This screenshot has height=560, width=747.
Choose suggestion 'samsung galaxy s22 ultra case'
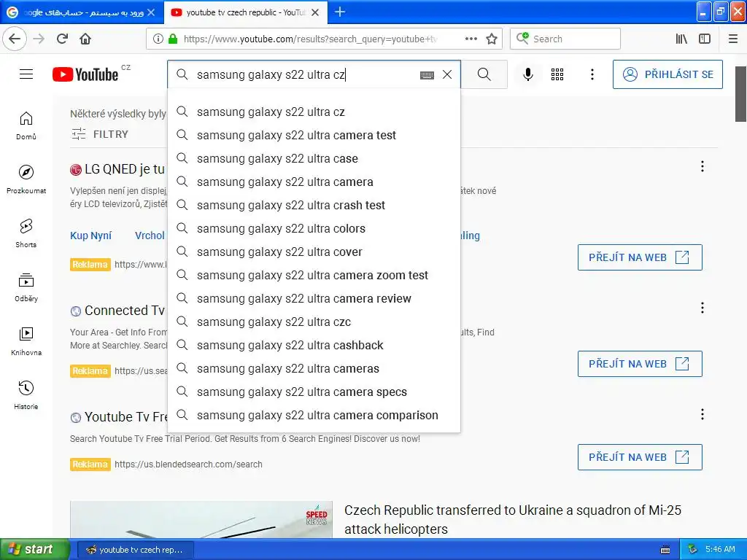point(314,158)
